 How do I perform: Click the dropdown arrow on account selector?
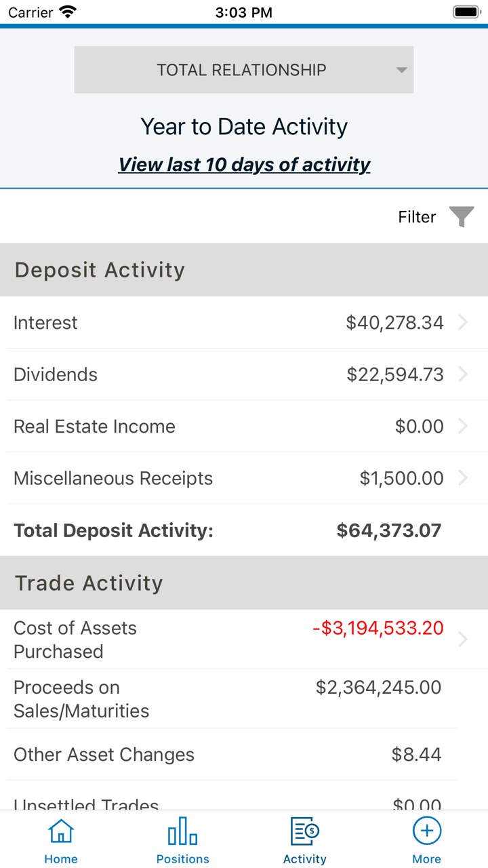pyautogui.click(x=401, y=70)
